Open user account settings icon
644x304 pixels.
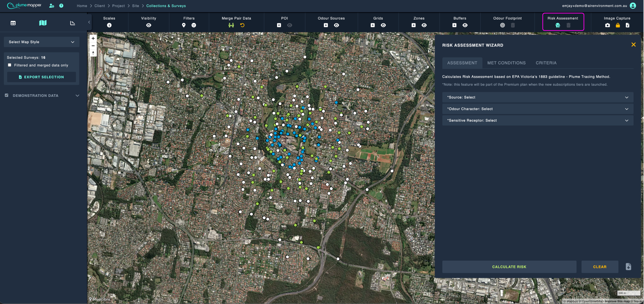pos(52,6)
